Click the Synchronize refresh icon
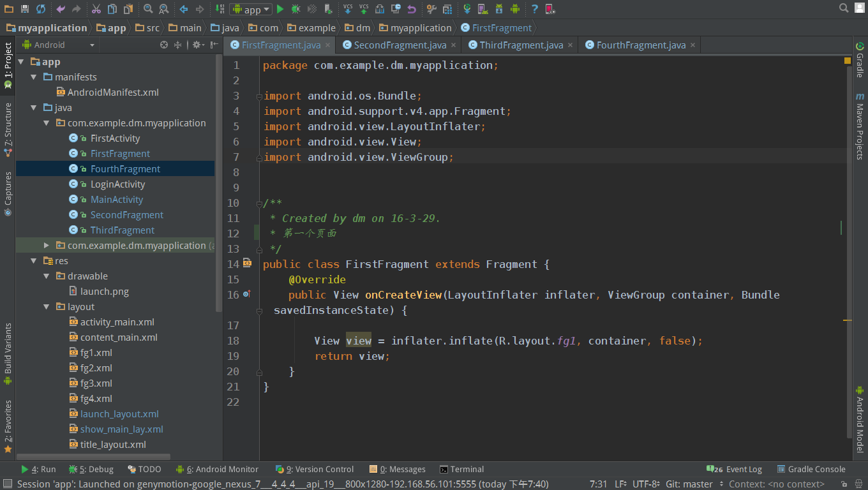The height and width of the screenshot is (490, 868). (x=41, y=9)
